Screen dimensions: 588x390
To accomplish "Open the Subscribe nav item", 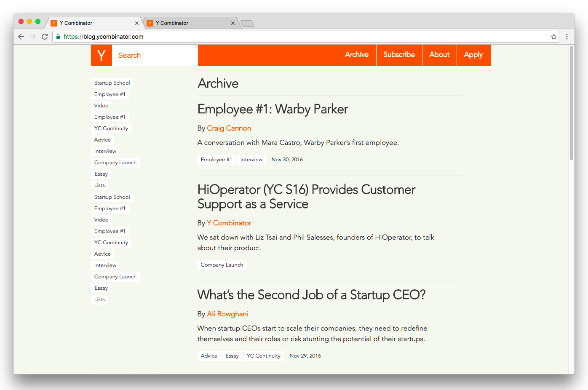I will (x=399, y=55).
